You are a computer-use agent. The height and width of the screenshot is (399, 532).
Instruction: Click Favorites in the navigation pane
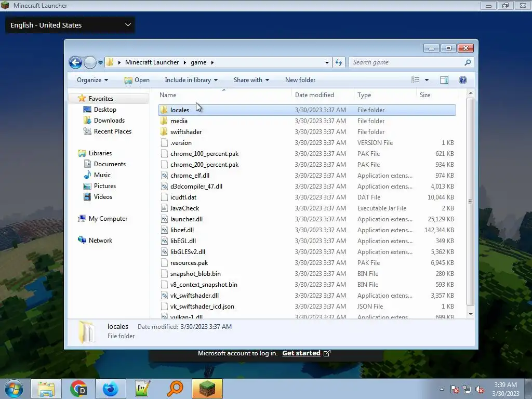pos(101,98)
